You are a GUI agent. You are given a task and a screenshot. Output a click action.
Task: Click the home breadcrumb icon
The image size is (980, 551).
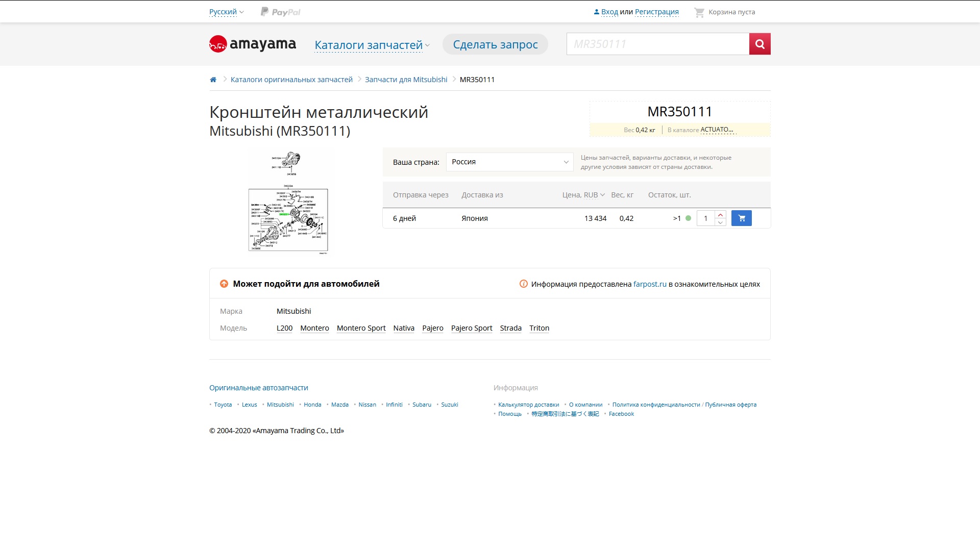pos(213,80)
